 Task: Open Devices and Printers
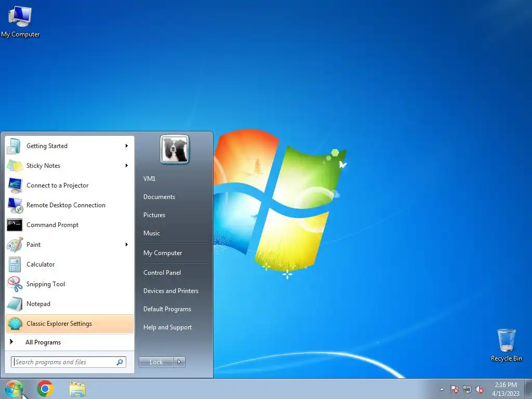click(x=170, y=291)
